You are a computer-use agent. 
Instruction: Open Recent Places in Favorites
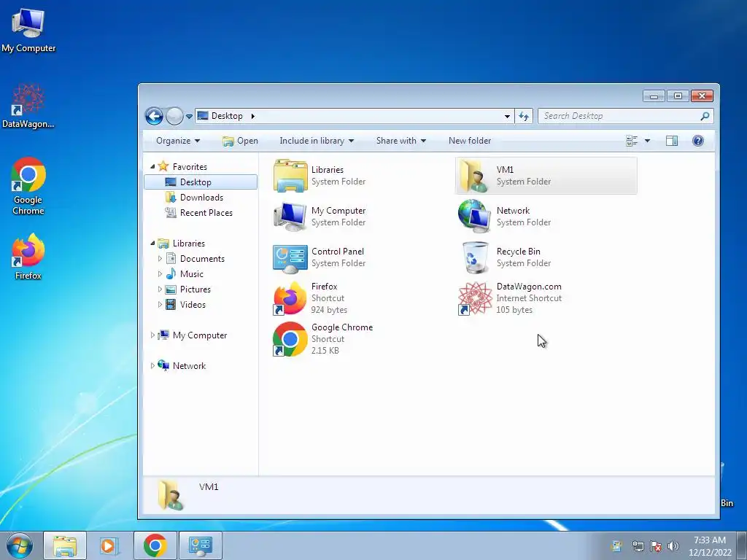pyautogui.click(x=206, y=212)
